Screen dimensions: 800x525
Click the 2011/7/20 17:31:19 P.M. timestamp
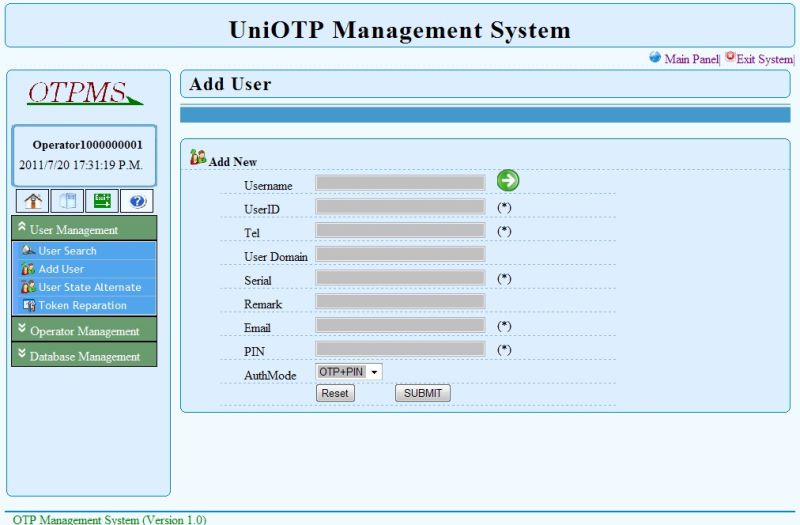point(81,165)
